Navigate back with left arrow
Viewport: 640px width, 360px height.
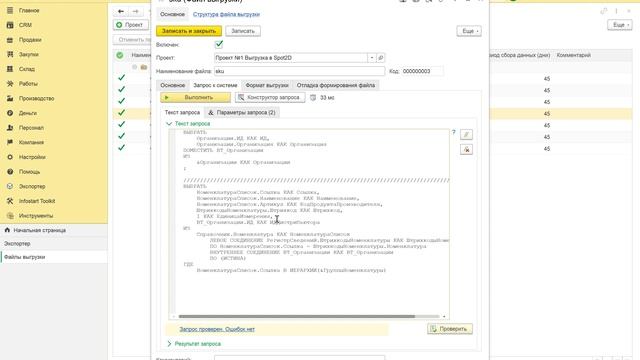tap(121, 11)
